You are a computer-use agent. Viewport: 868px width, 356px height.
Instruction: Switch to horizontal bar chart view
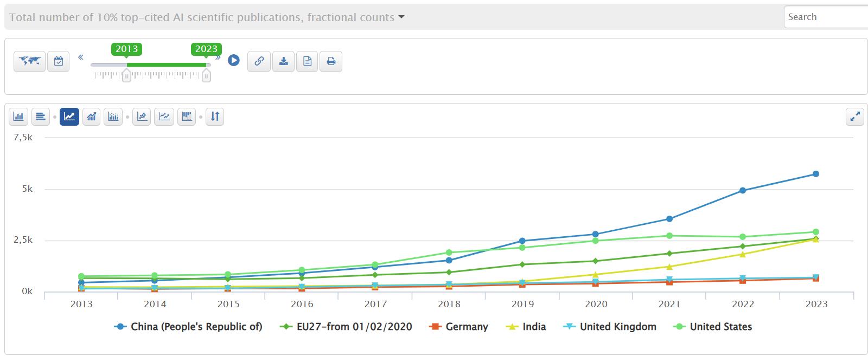[x=40, y=116]
